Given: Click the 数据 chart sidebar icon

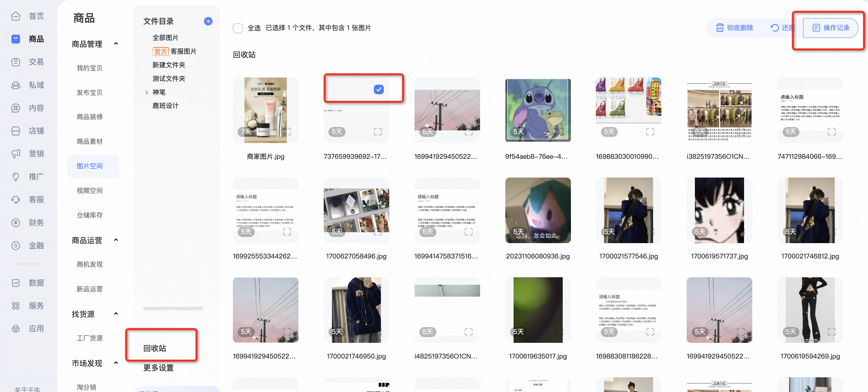Looking at the screenshot, I should (16, 283).
